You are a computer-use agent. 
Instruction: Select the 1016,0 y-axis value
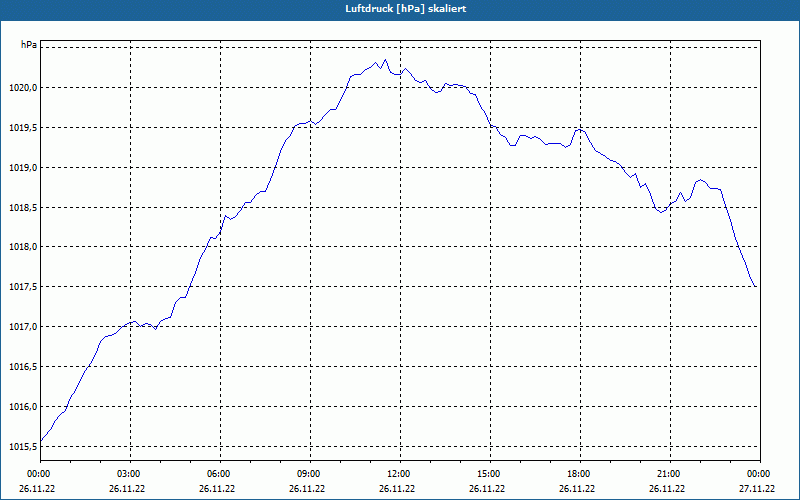click(23, 407)
